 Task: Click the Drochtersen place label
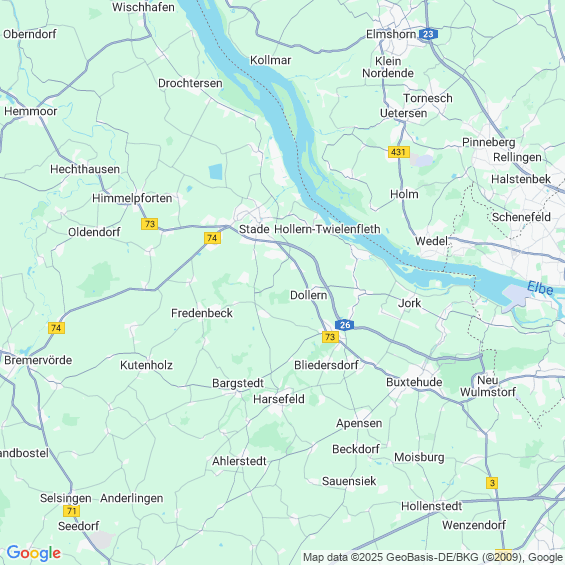coord(190,83)
